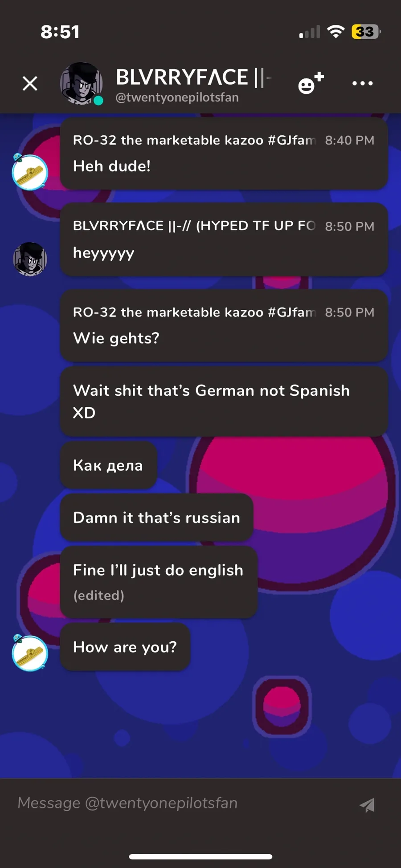Viewport: 401px width, 868px height.
Task: Tap the add reaction smiley icon
Action: tap(311, 83)
